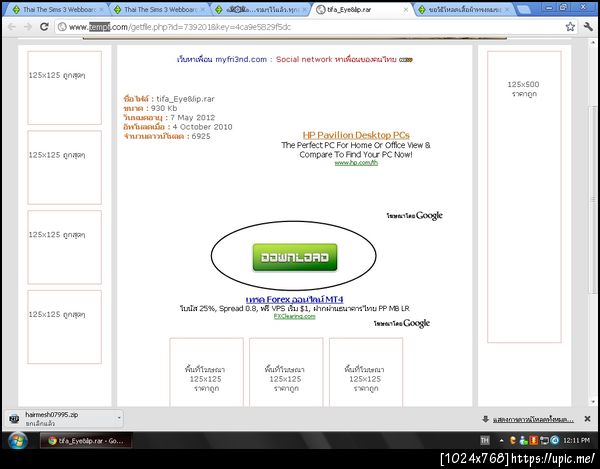Open the myfri3nd.com social network link
The height and width of the screenshot is (469, 600).
[295, 59]
